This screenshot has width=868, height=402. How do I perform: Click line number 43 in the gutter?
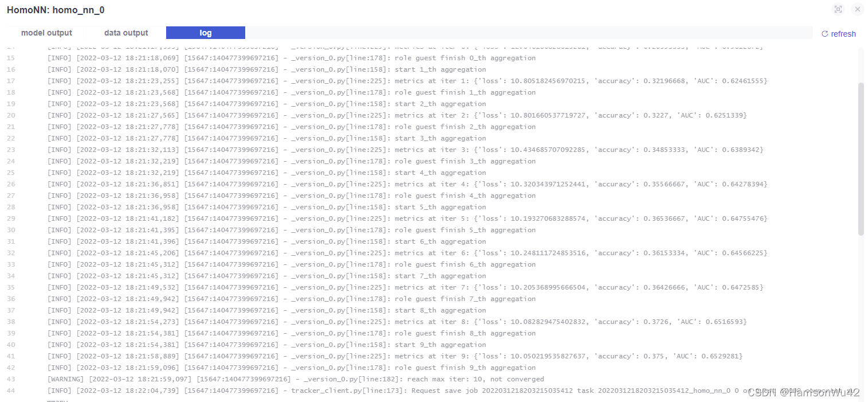(11, 379)
